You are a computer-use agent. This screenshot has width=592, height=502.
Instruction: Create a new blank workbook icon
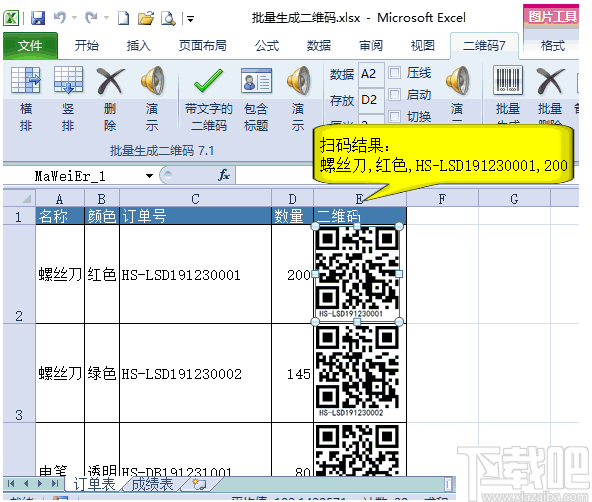click(x=123, y=18)
